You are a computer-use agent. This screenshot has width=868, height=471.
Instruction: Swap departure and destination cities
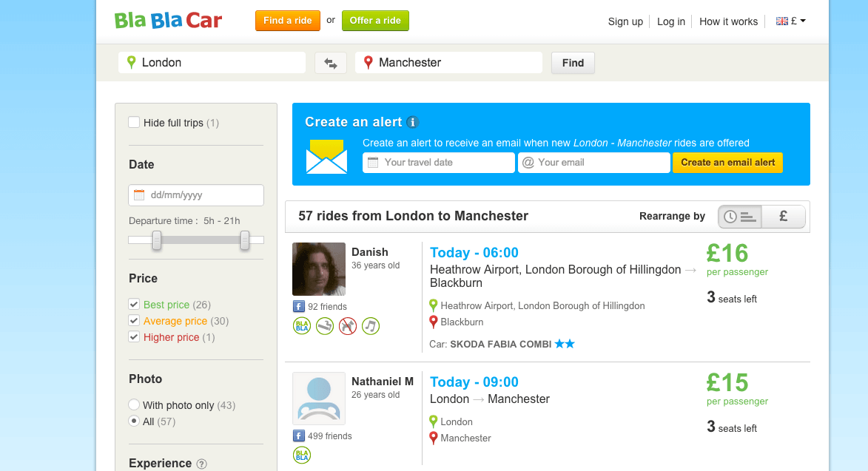331,63
